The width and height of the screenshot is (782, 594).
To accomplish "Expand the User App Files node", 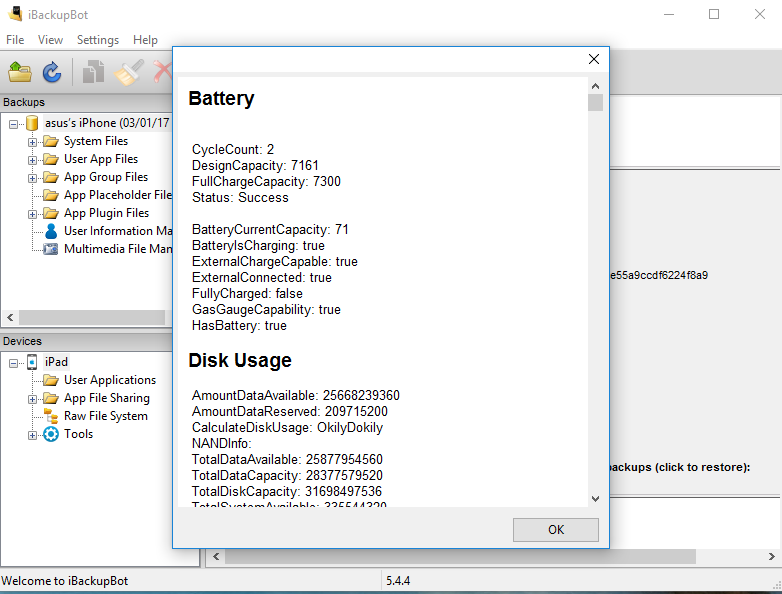I will 32,160.
